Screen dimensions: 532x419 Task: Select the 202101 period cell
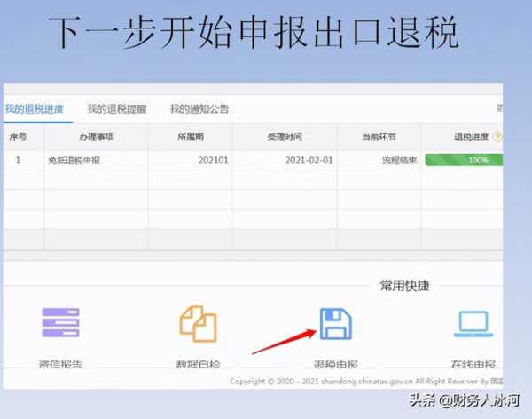pyautogui.click(x=213, y=161)
